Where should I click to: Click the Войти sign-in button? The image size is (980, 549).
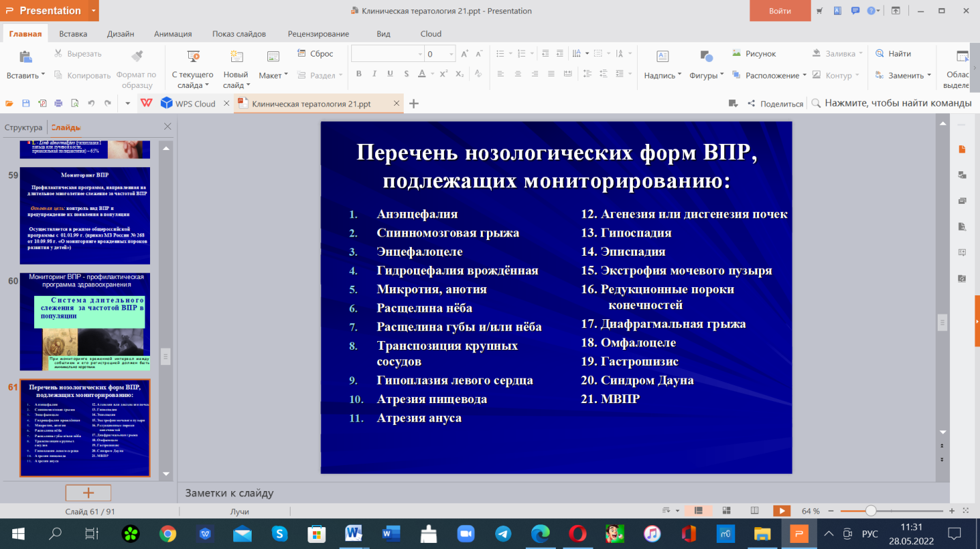click(780, 11)
